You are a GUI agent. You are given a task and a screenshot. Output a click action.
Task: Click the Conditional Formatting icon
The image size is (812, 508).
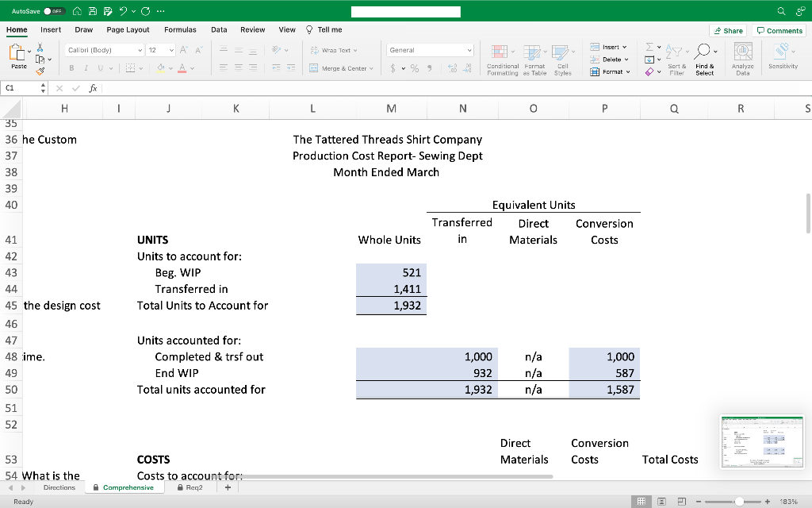(501, 57)
